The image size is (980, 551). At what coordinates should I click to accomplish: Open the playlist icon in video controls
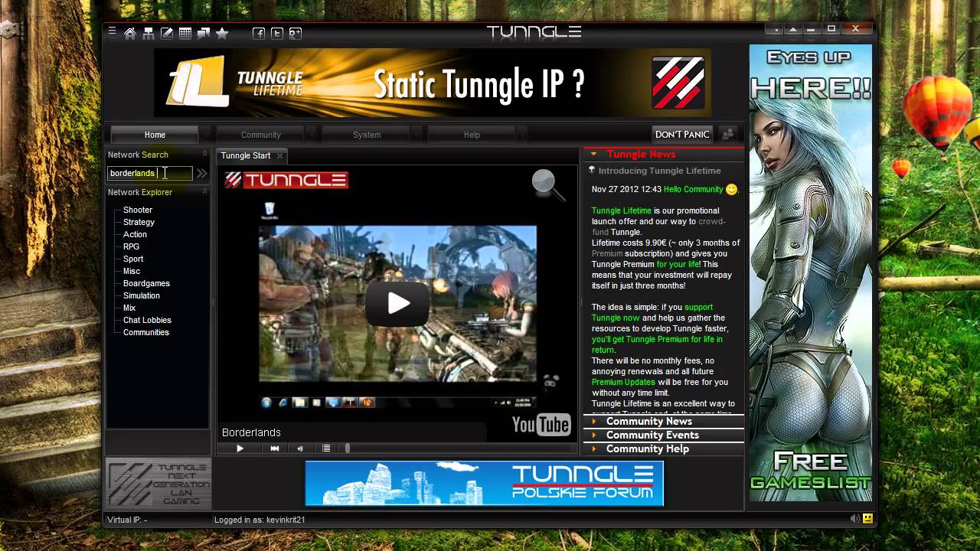(326, 448)
